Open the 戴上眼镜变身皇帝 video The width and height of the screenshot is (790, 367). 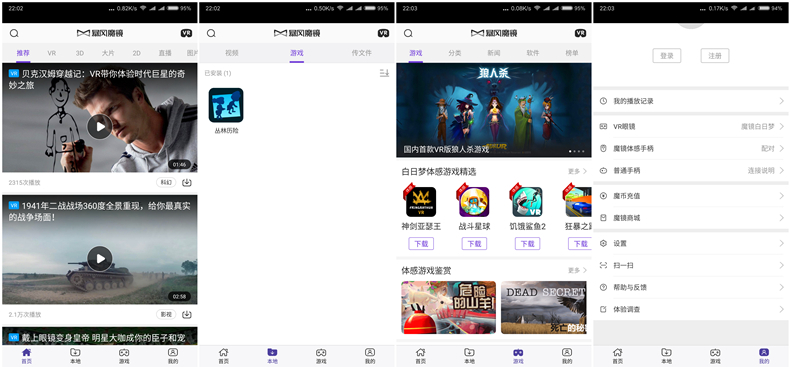[100, 336]
